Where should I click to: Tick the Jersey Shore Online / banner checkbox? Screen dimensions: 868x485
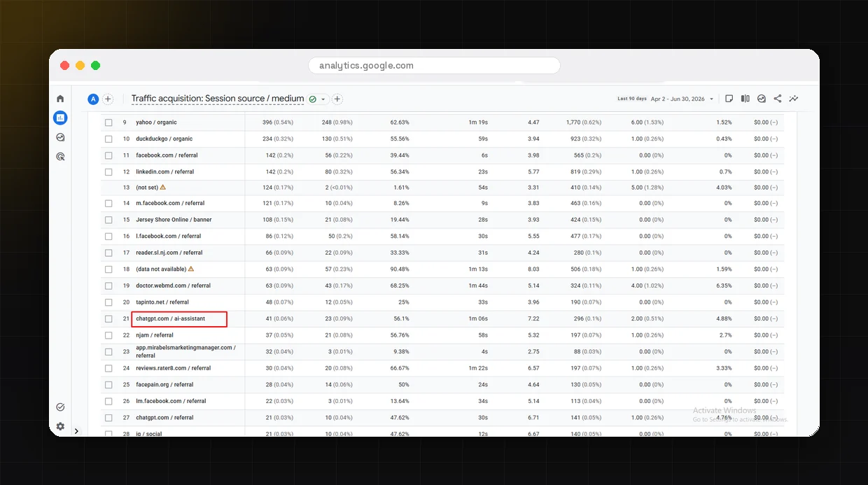[108, 220]
